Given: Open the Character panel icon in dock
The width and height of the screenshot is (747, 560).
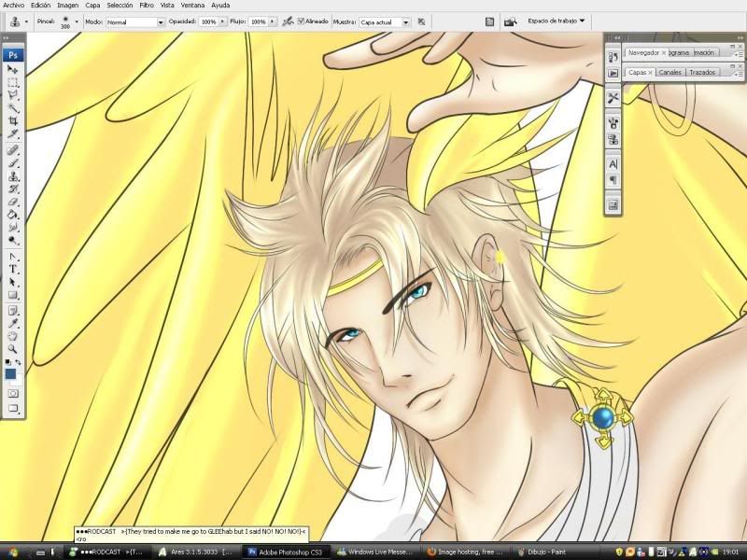Looking at the screenshot, I should [613, 164].
